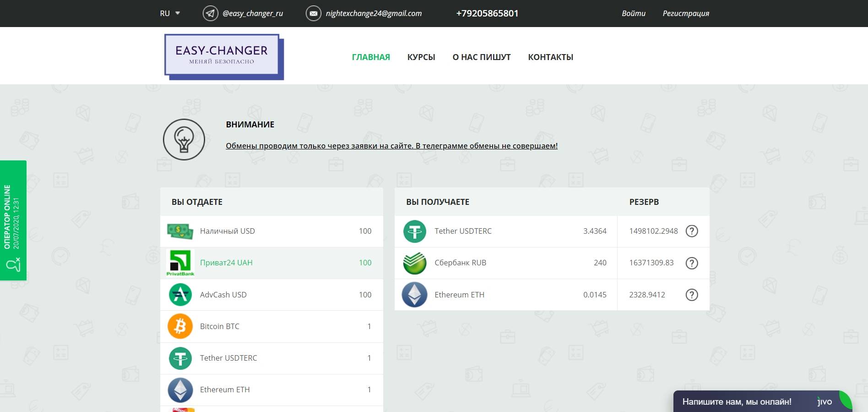
Task: Open the КУРСЫ menu item
Action: [421, 57]
